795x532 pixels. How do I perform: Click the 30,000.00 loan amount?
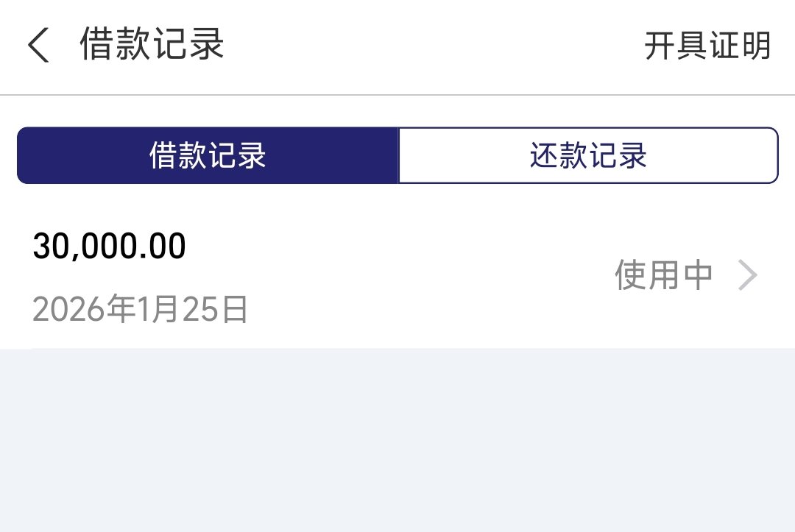[x=109, y=247]
